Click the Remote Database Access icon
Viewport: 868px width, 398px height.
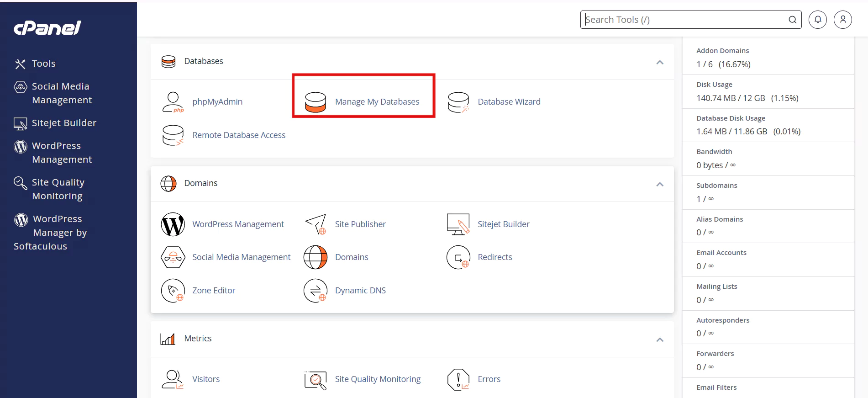pyautogui.click(x=173, y=135)
